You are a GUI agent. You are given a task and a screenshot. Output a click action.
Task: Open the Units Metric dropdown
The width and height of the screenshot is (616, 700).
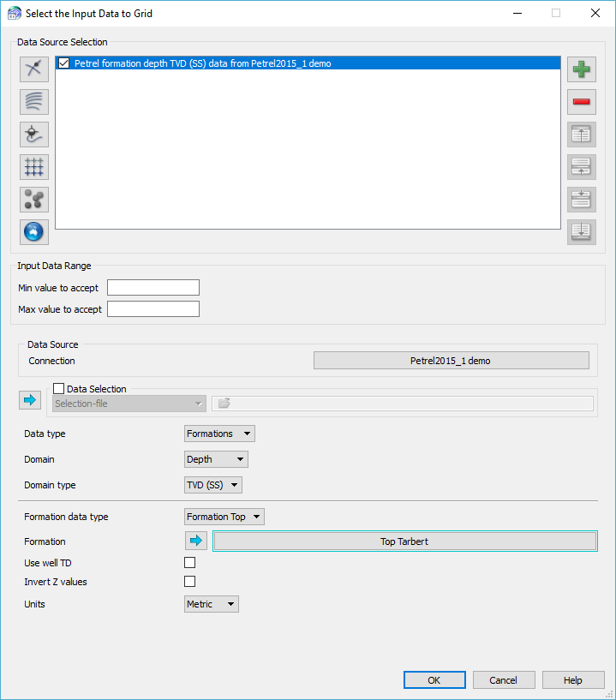212,604
